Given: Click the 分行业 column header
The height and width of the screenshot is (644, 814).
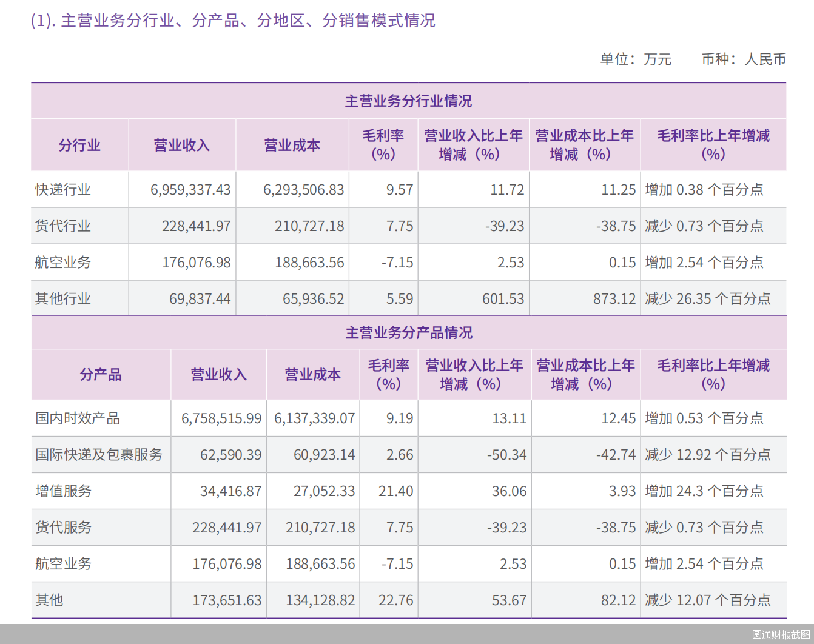Looking at the screenshot, I should coord(79,145).
